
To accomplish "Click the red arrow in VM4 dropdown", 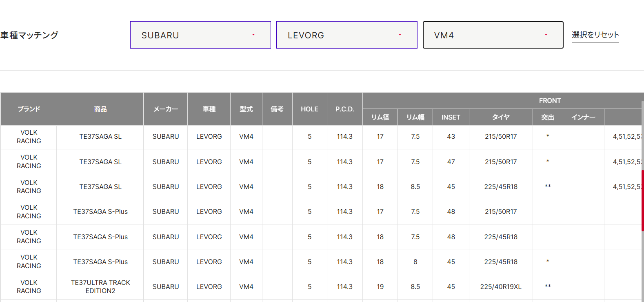I will click(546, 35).
